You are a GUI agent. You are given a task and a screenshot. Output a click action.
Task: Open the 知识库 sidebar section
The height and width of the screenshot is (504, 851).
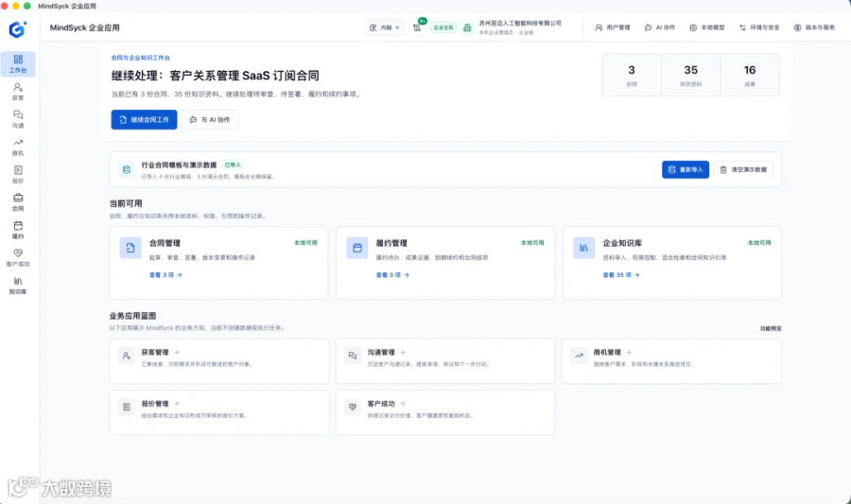pos(18,286)
